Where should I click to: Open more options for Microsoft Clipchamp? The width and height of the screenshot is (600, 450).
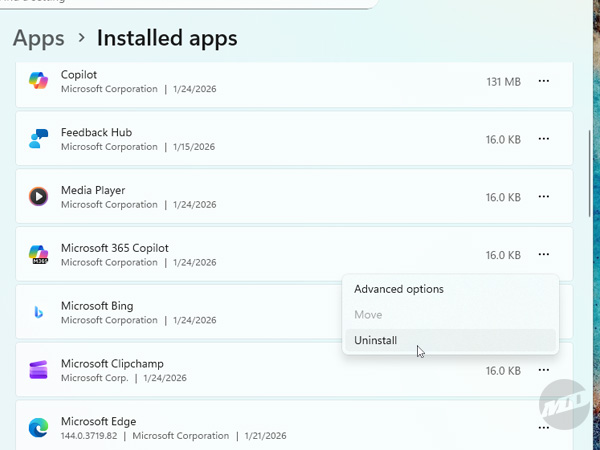(x=544, y=371)
